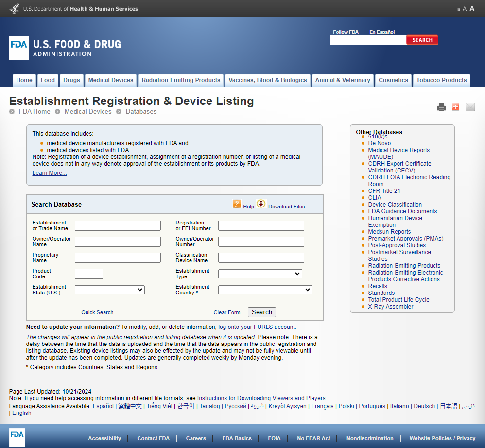485x448 pixels.
Task: Click the print page icon
Action: point(441,107)
